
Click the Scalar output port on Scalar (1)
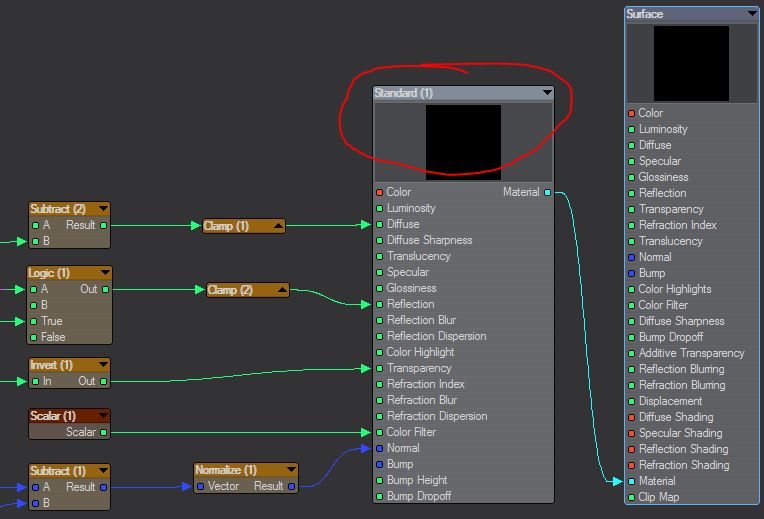(104, 432)
